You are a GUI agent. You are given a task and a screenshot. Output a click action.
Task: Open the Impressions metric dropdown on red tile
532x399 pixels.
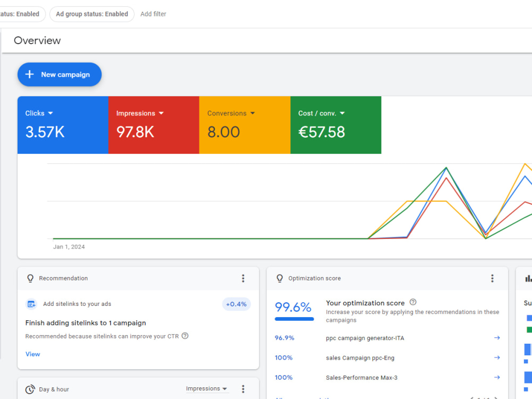tap(140, 113)
